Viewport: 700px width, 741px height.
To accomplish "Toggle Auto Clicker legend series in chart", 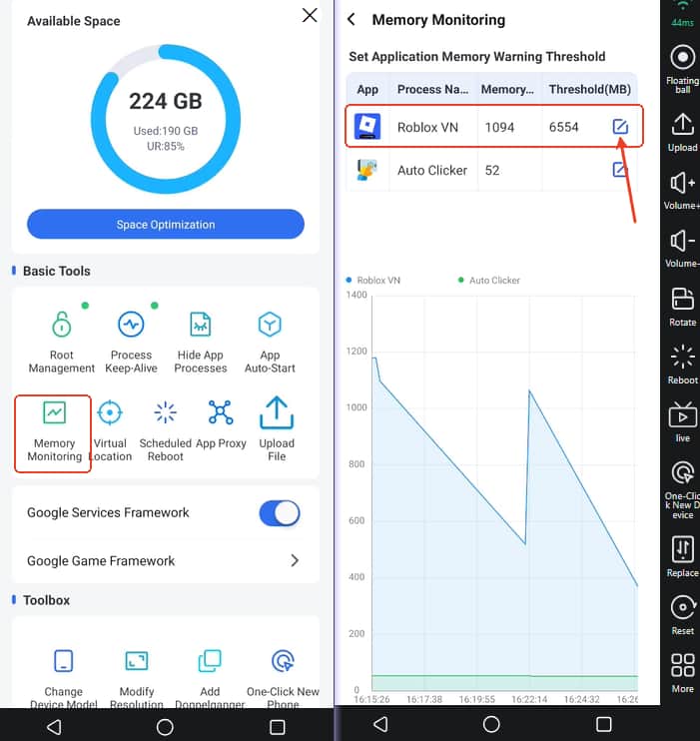I will click(489, 281).
